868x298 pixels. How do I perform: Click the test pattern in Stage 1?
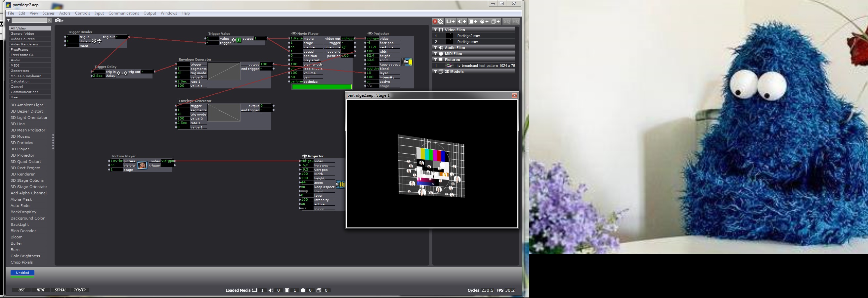click(431, 166)
